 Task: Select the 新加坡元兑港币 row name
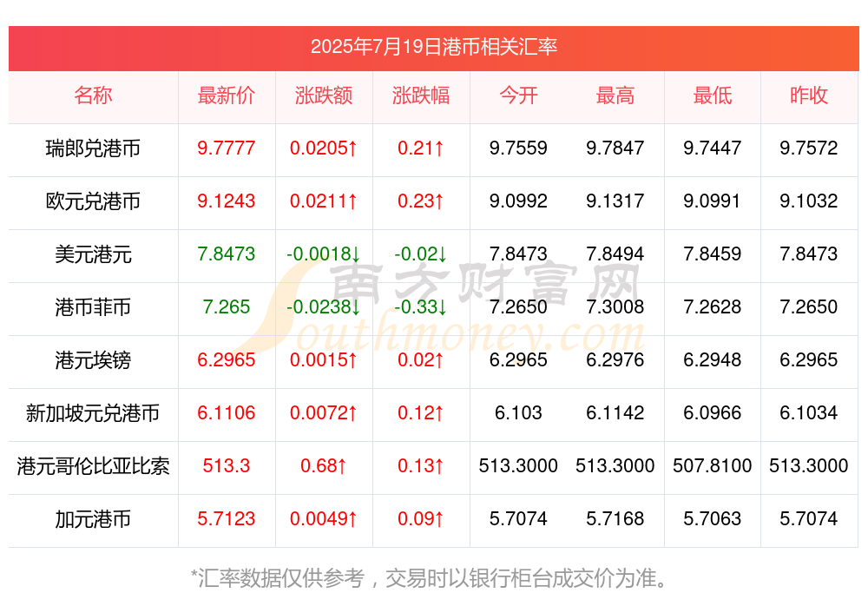(93, 413)
